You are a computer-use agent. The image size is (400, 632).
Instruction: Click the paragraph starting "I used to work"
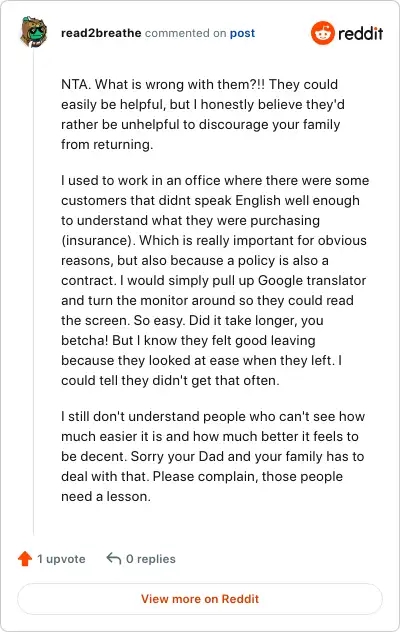coord(215,280)
